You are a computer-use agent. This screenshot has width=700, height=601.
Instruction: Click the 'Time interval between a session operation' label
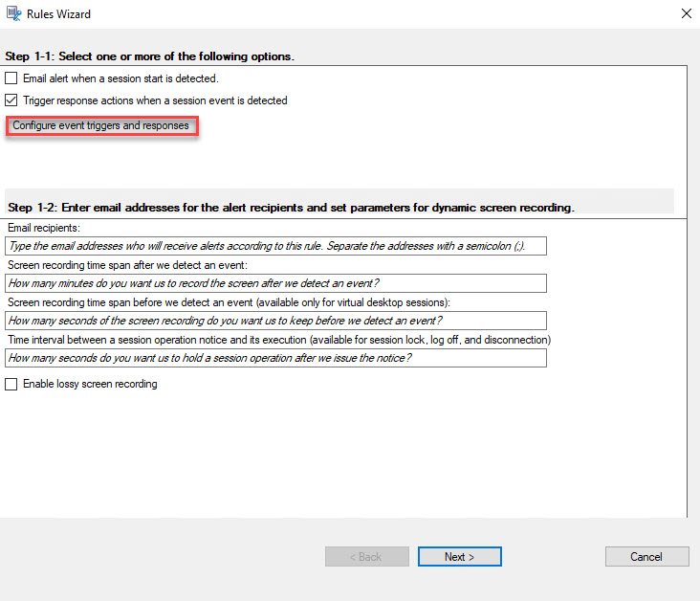pos(279,340)
